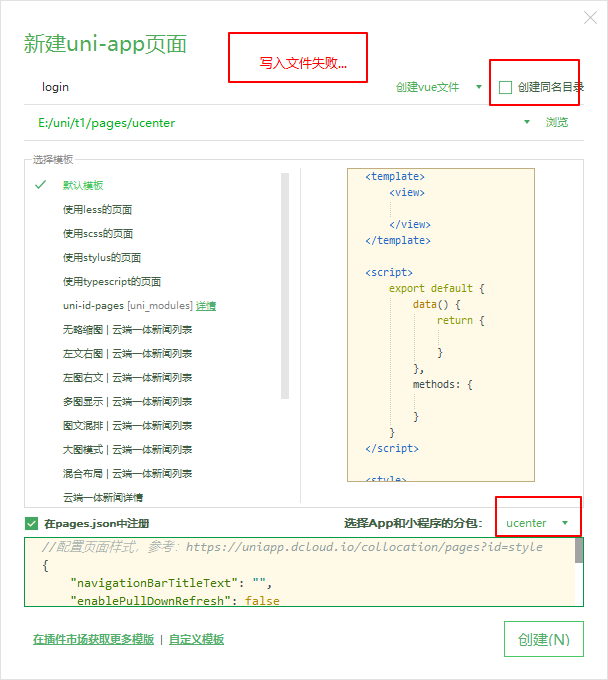The width and height of the screenshot is (608, 680).
Task: Select 左文右图 | 云端一体新闻列表 template
Action: pos(127,354)
